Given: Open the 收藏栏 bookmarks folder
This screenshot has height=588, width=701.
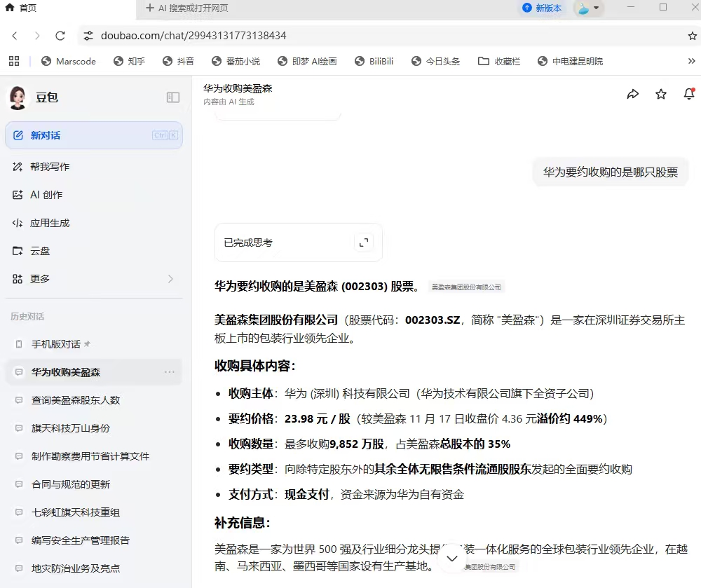Looking at the screenshot, I should [500, 61].
